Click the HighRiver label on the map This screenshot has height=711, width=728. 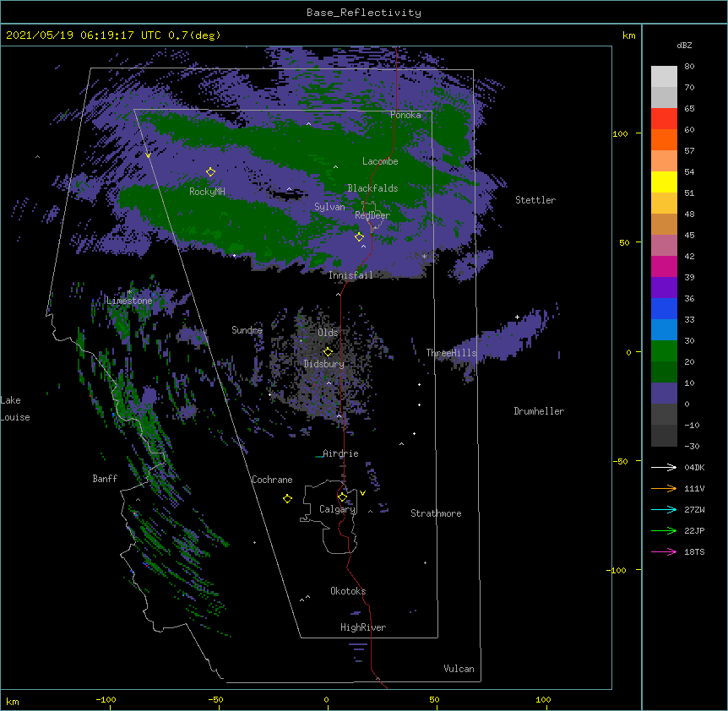pos(363,627)
